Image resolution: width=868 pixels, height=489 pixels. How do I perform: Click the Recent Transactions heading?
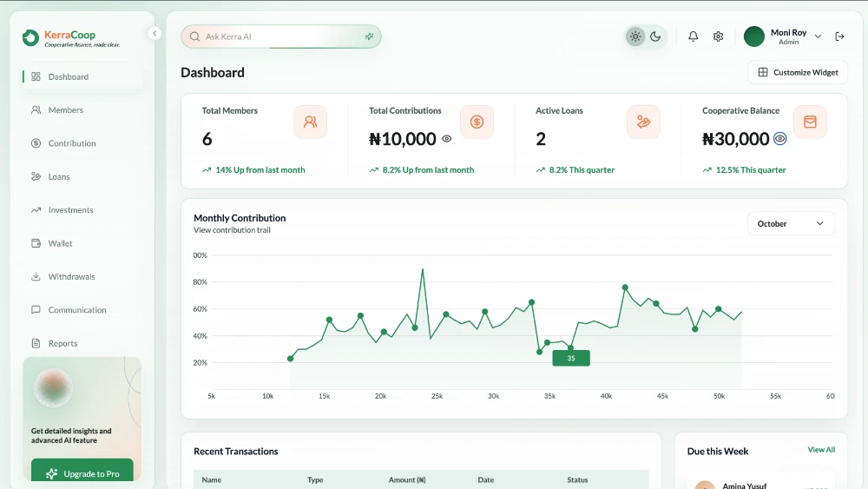tap(236, 452)
